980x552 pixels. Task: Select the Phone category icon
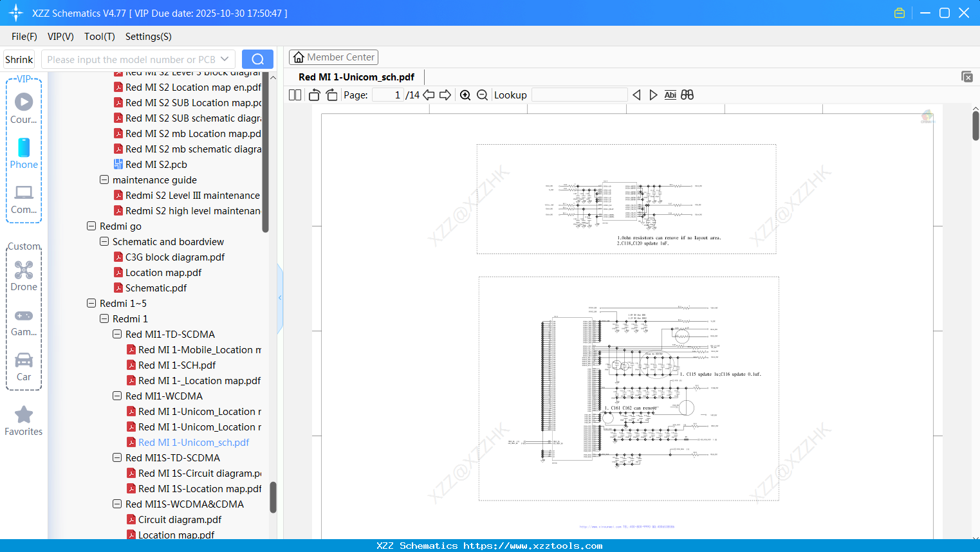24,154
